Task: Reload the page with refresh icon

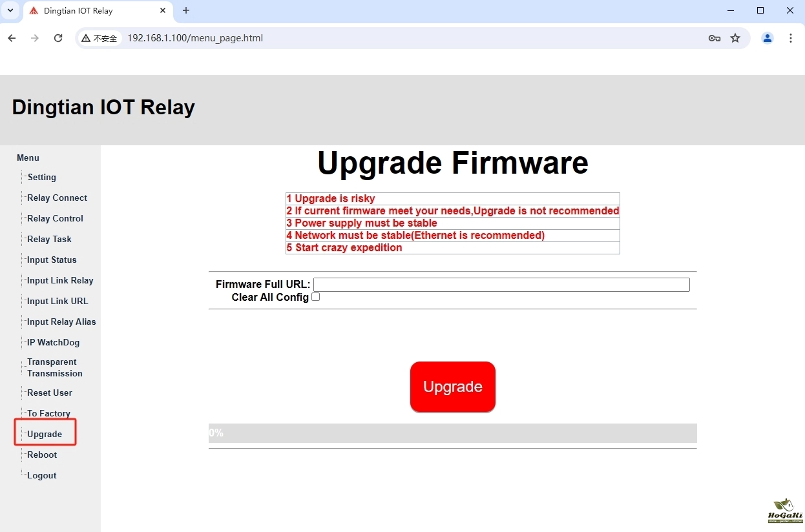Action: click(58, 38)
